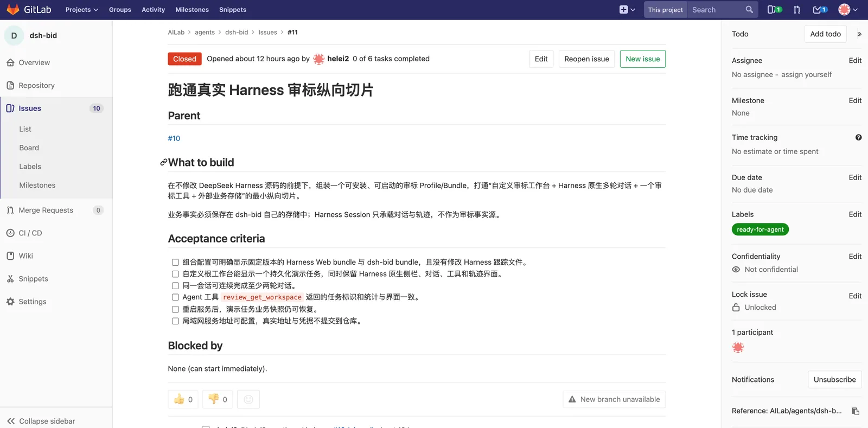Viewport: 868px width, 428px height.
Task: Click the Settings gear icon in sidebar
Action: click(x=10, y=302)
